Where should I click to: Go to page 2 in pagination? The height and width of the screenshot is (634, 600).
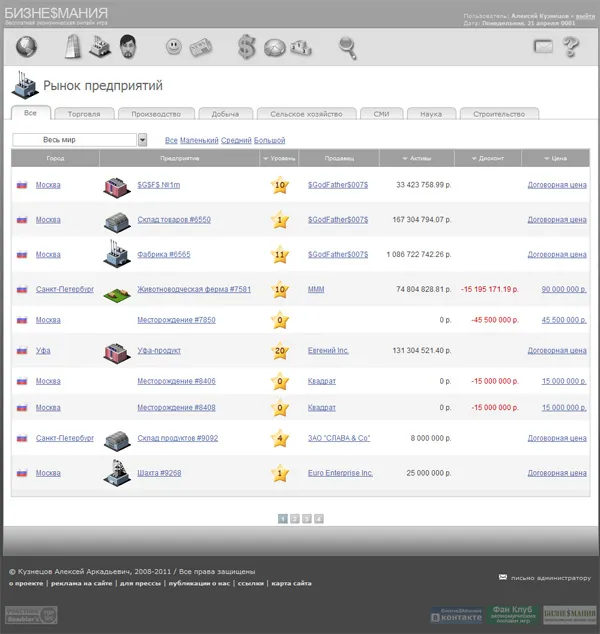pyautogui.click(x=295, y=518)
